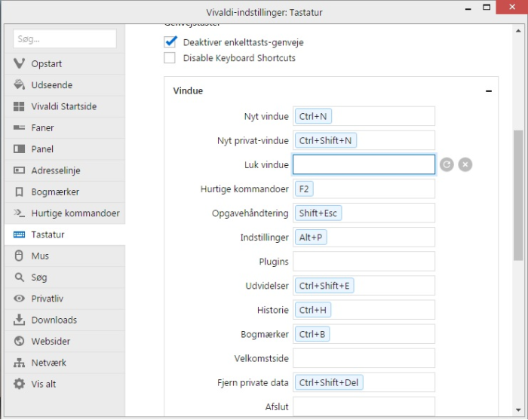Minimize the Vivaldi settings window
The height and width of the screenshot is (420, 528).
(468, 8)
